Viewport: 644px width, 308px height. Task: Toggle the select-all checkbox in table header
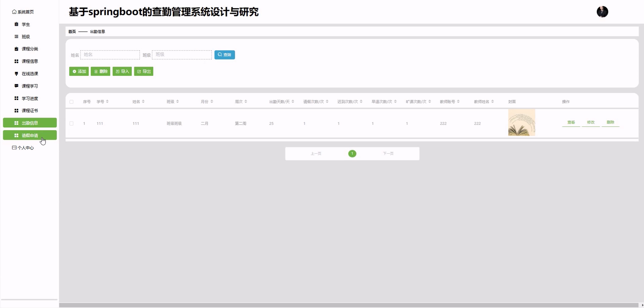(x=71, y=102)
